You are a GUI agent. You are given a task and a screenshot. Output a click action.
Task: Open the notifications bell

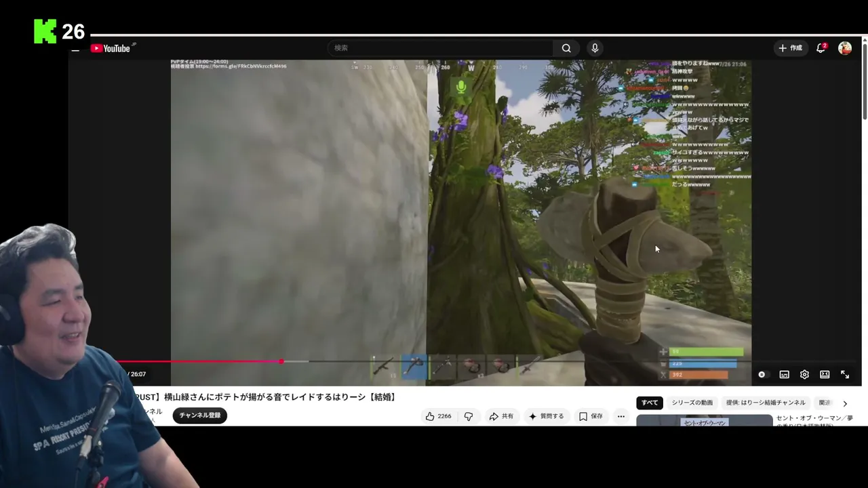[x=821, y=48]
